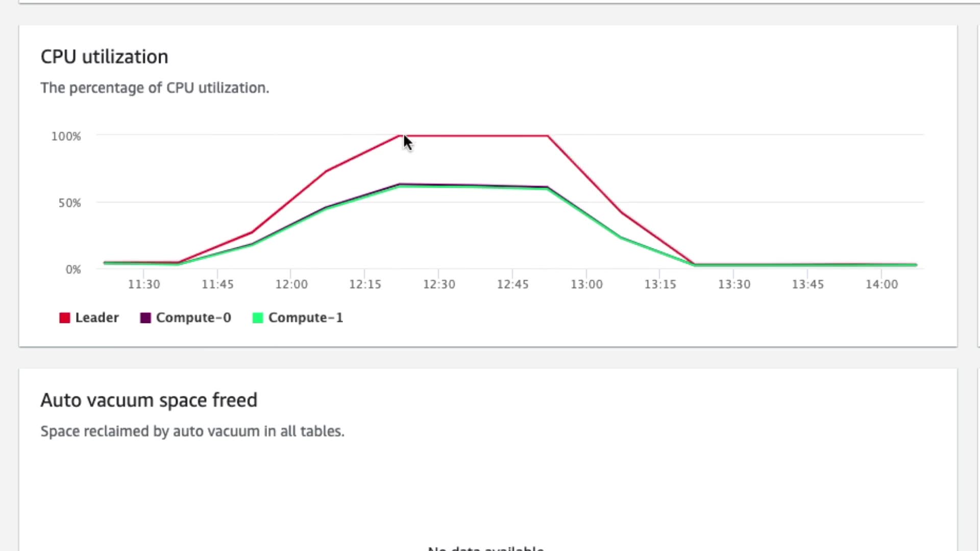Click the red Leader legend swatch

coord(64,318)
